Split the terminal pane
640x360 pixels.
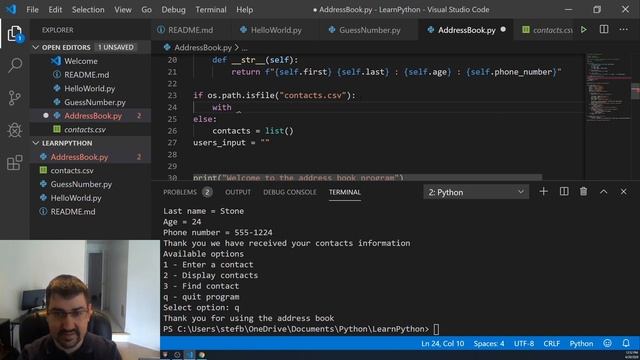(564, 191)
